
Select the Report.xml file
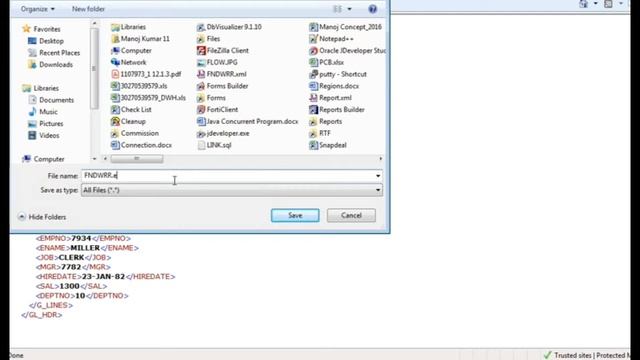pos(331,98)
